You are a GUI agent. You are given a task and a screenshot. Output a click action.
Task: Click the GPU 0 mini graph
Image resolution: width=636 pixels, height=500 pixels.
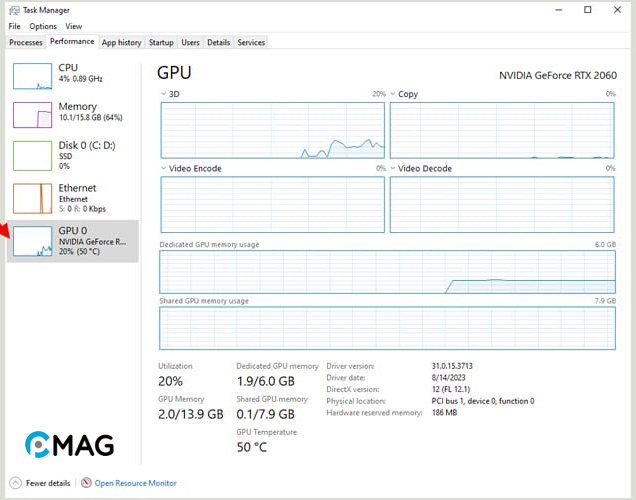(x=32, y=241)
